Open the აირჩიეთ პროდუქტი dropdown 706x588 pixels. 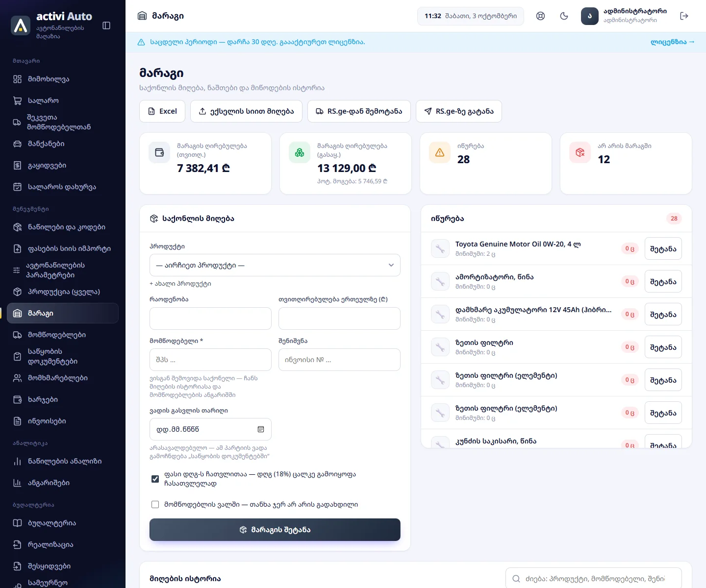275,265
